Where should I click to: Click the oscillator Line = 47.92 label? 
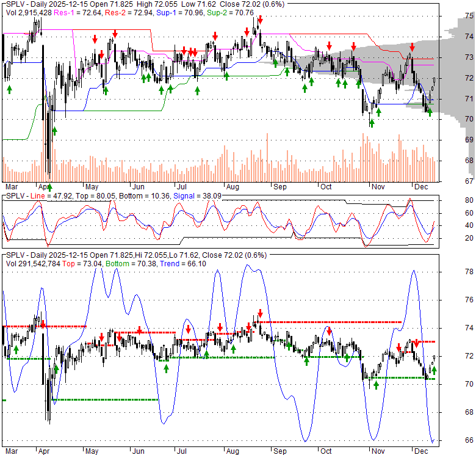51,196
